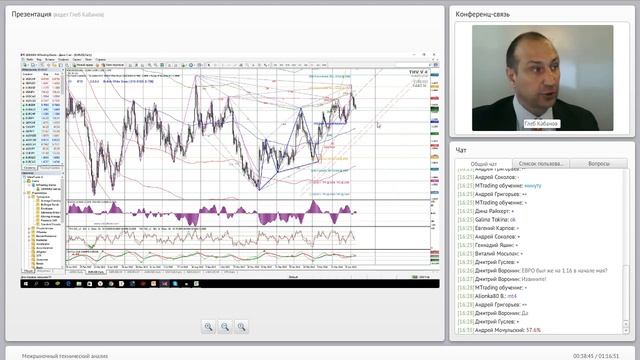
Task: Click the zoom-in magnifier under the presentation
Action: (208, 327)
